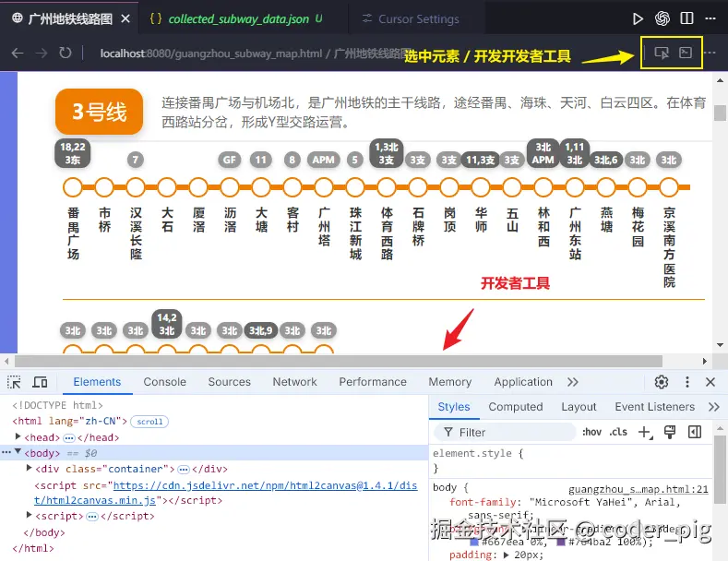Show more Styles pane tabs chevron

click(x=714, y=407)
